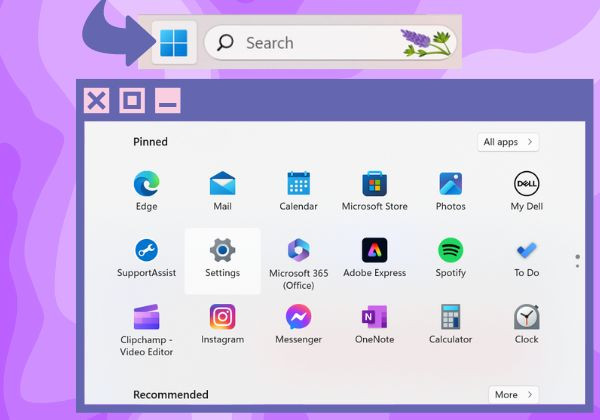Launch Clipchamp Video Editor

[x=147, y=330]
